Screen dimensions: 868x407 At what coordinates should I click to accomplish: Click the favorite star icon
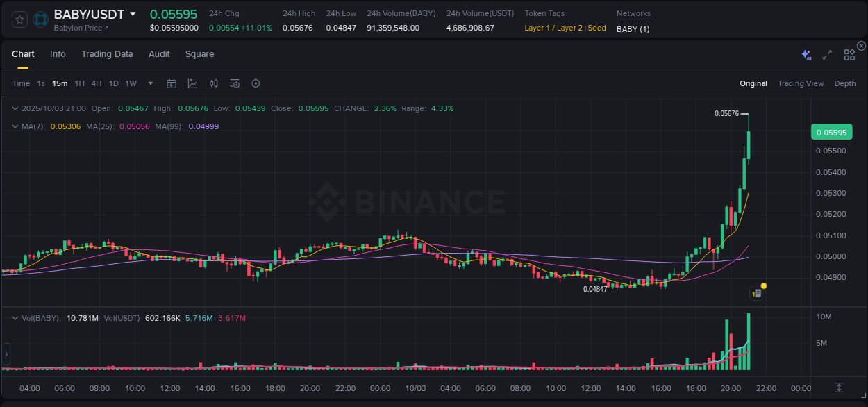(x=19, y=19)
